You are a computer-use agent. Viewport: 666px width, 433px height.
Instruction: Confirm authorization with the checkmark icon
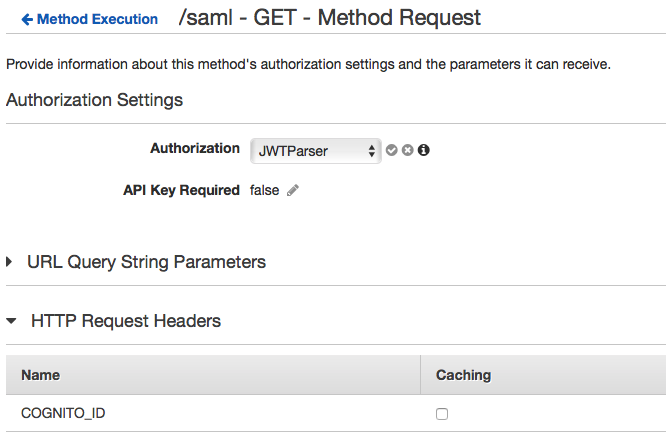pyautogui.click(x=392, y=150)
